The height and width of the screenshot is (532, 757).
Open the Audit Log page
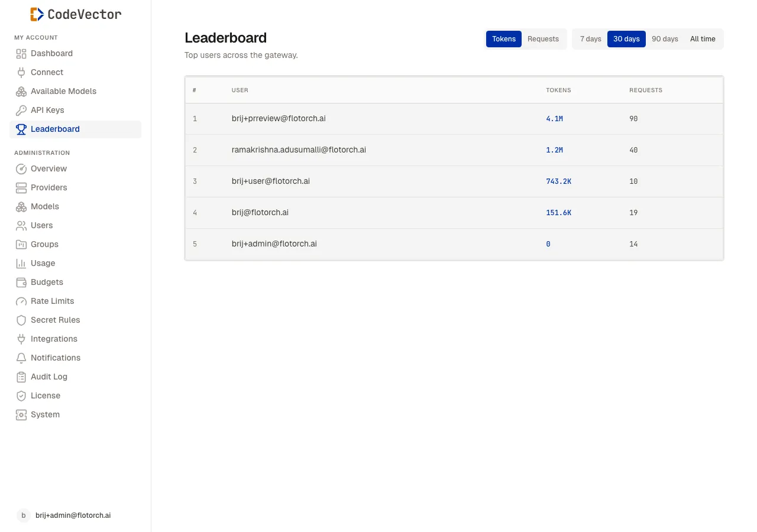[x=76, y=377]
